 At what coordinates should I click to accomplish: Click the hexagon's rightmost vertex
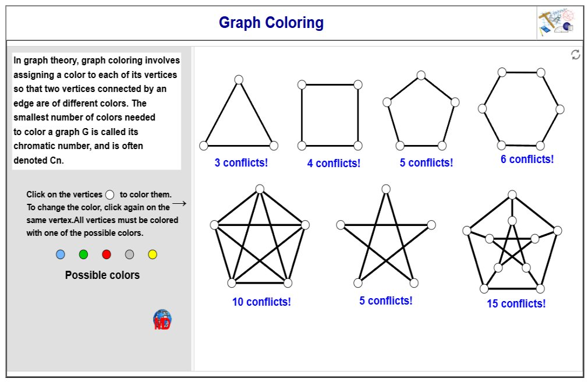560,109
